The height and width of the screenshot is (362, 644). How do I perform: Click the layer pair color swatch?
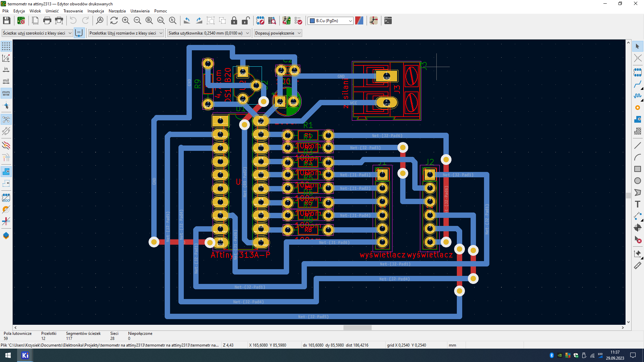[x=359, y=21]
